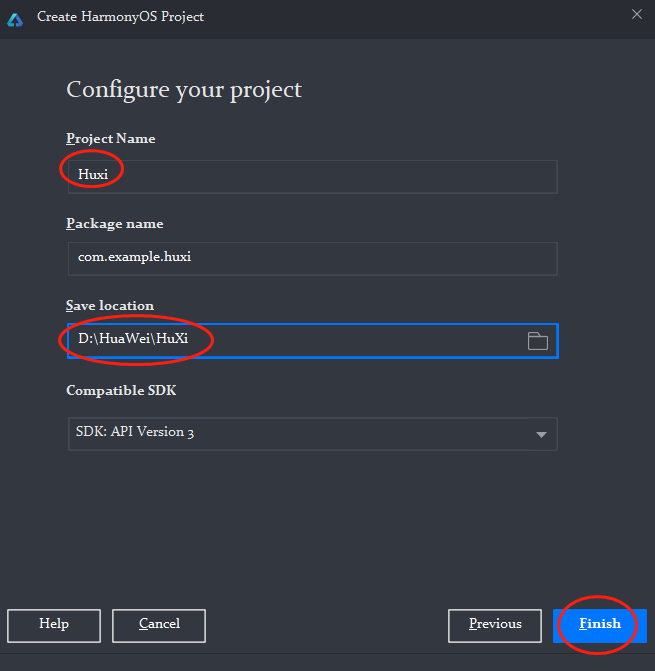Open folder browser for Save location
Image resolution: width=655 pixels, height=671 pixels.
pyautogui.click(x=537, y=341)
